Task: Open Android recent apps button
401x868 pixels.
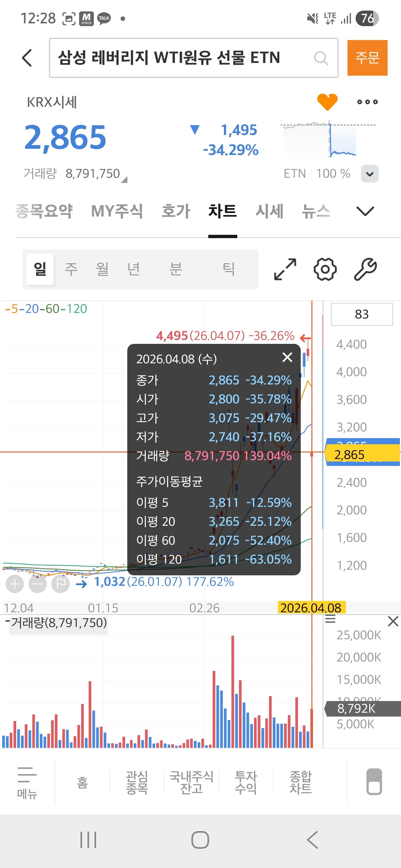Action: pyautogui.click(x=88, y=840)
